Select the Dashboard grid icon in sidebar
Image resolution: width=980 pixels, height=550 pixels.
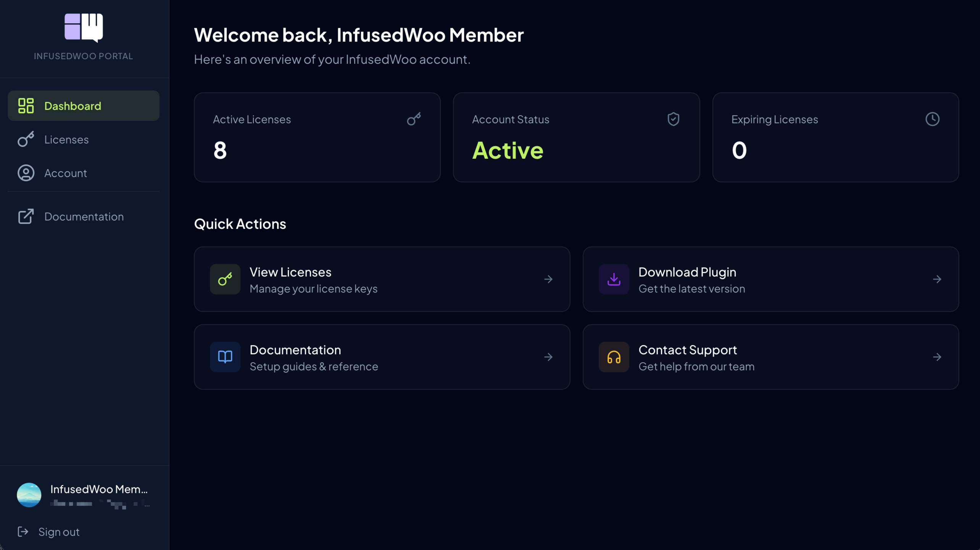(x=25, y=106)
